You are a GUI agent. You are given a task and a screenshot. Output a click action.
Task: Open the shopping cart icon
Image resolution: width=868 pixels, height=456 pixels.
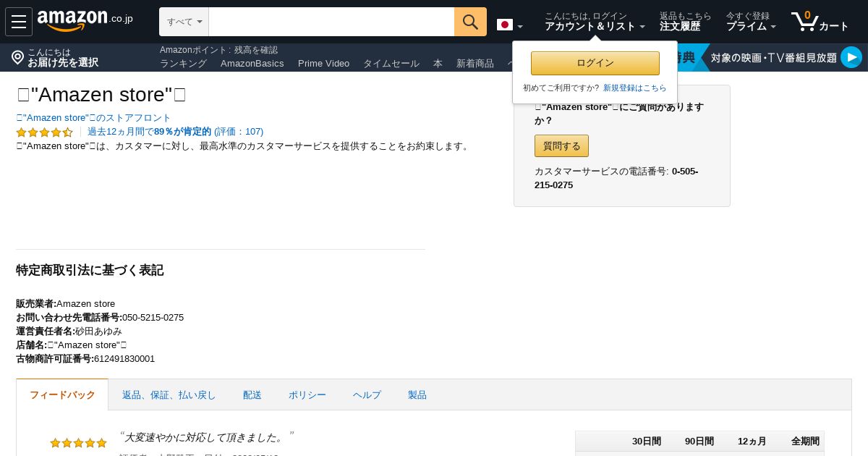pyautogui.click(x=820, y=22)
